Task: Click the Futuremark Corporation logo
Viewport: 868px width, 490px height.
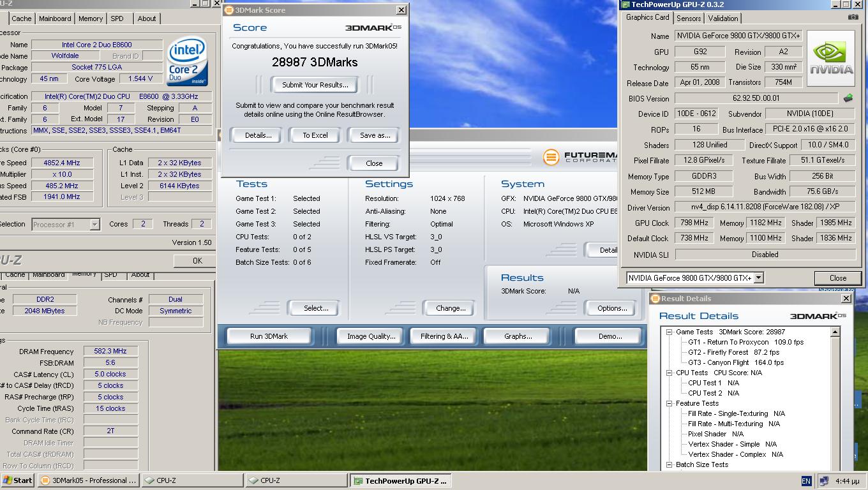Action: 581,157
